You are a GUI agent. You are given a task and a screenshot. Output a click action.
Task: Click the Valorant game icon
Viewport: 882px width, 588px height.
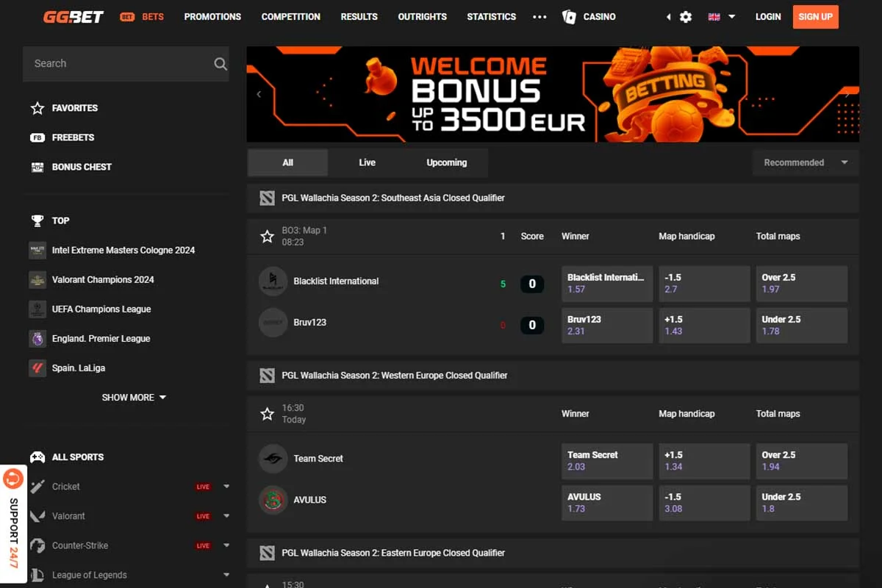coord(37,516)
